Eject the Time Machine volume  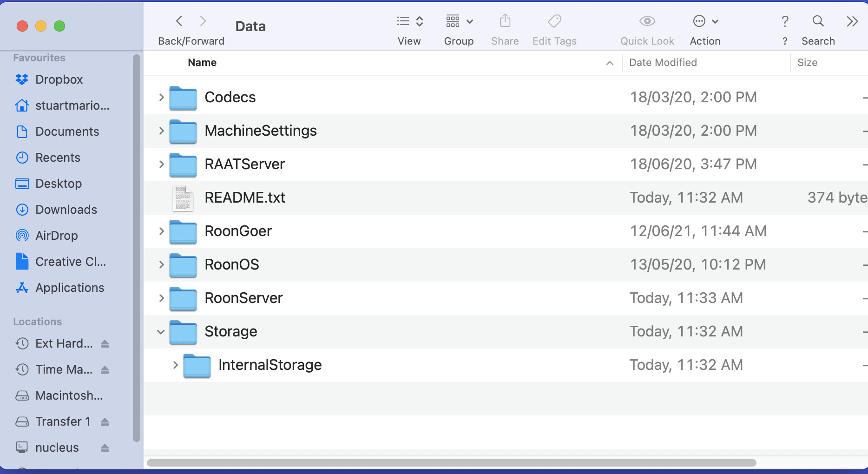(x=105, y=369)
